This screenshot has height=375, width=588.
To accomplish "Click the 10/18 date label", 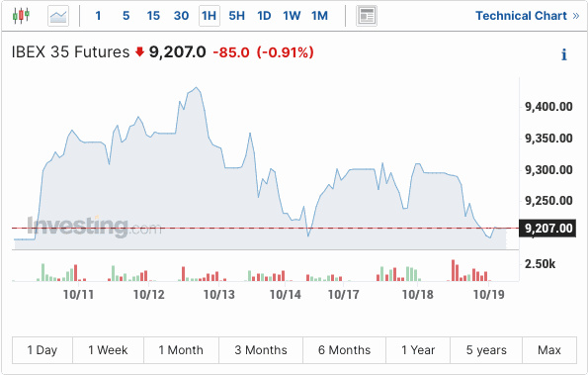I will pyautogui.click(x=418, y=295).
